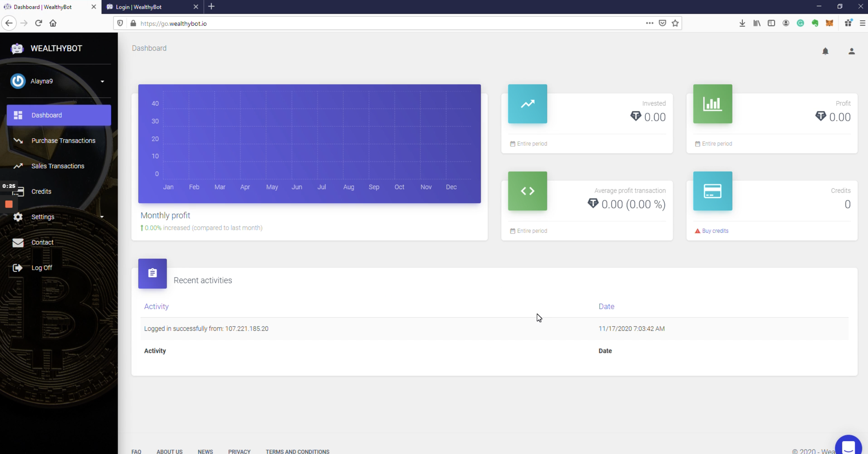868x454 pixels.
Task: Click the Credits card icon tile
Action: coord(712,191)
